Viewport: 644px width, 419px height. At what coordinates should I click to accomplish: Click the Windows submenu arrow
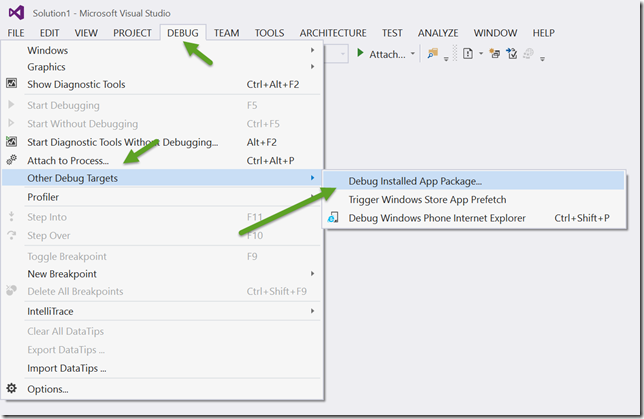[313, 50]
